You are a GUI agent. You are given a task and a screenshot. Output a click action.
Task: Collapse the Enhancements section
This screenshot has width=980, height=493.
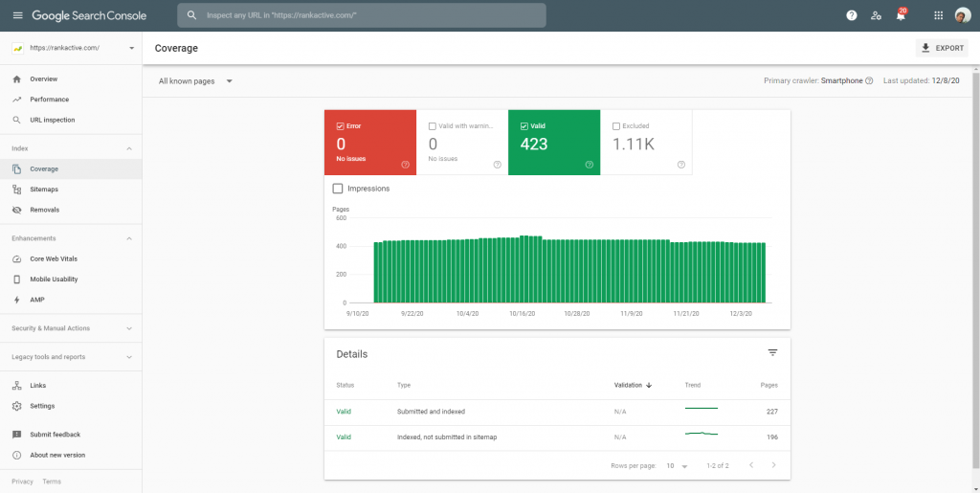(x=129, y=238)
